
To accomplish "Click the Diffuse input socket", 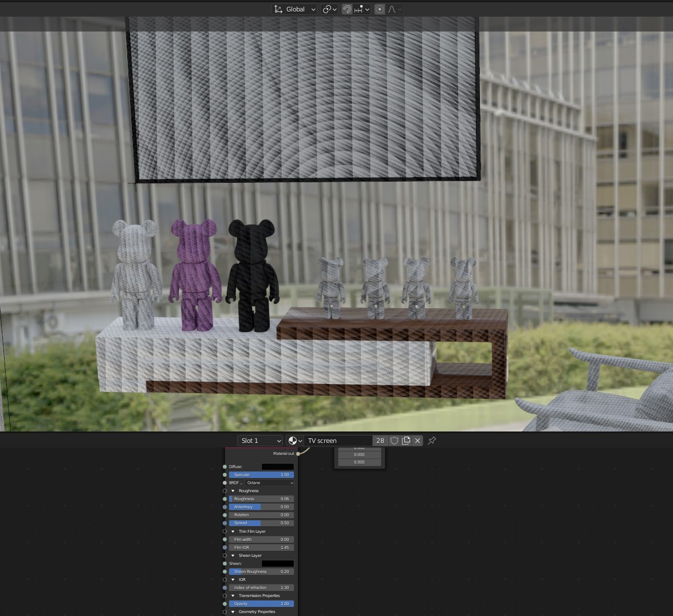I will tap(225, 466).
